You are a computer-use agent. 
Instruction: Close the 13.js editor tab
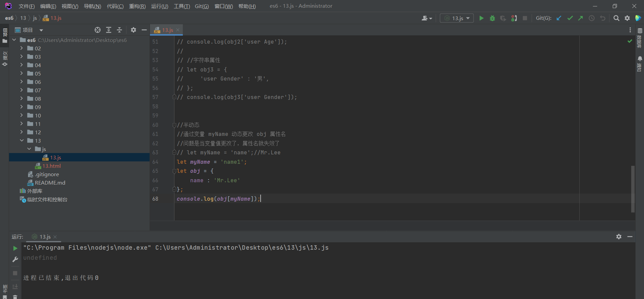178,30
